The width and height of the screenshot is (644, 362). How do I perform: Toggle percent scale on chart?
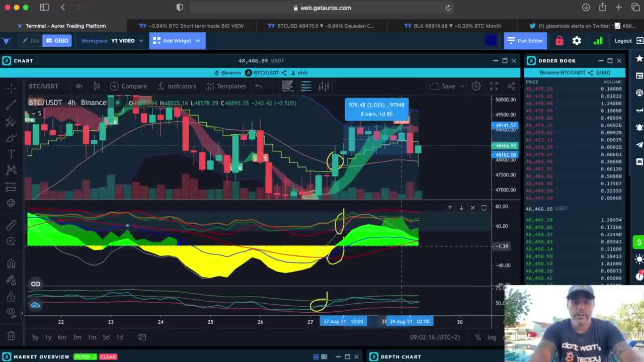477,337
